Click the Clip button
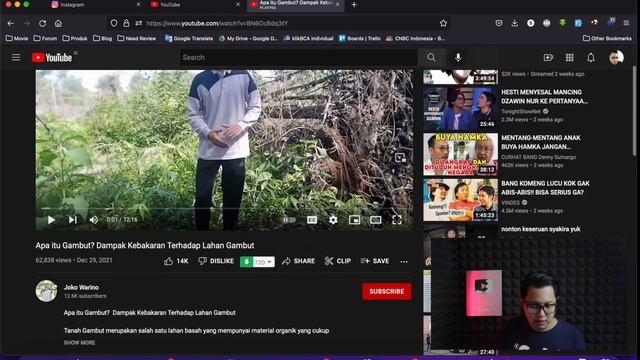Image resolution: width=640 pixels, height=360 pixels. click(338, 261)
